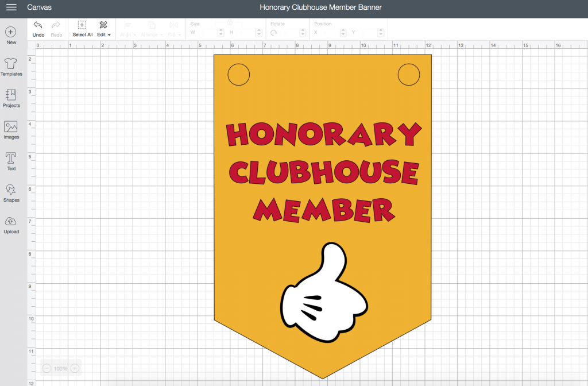
Task: Click the Width size input field
Action: pyautogui.click(x=209, y=33)
